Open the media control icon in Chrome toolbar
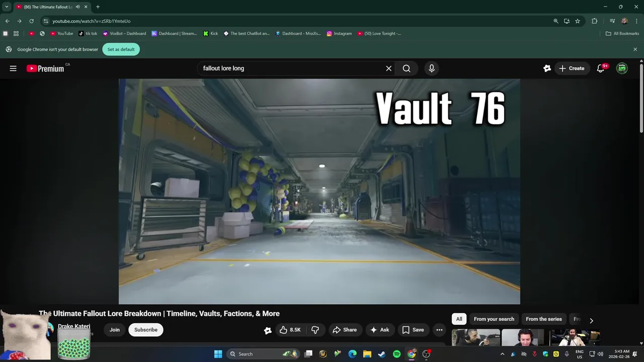Screen dimensions: 644x362 [x=612, y=21]
